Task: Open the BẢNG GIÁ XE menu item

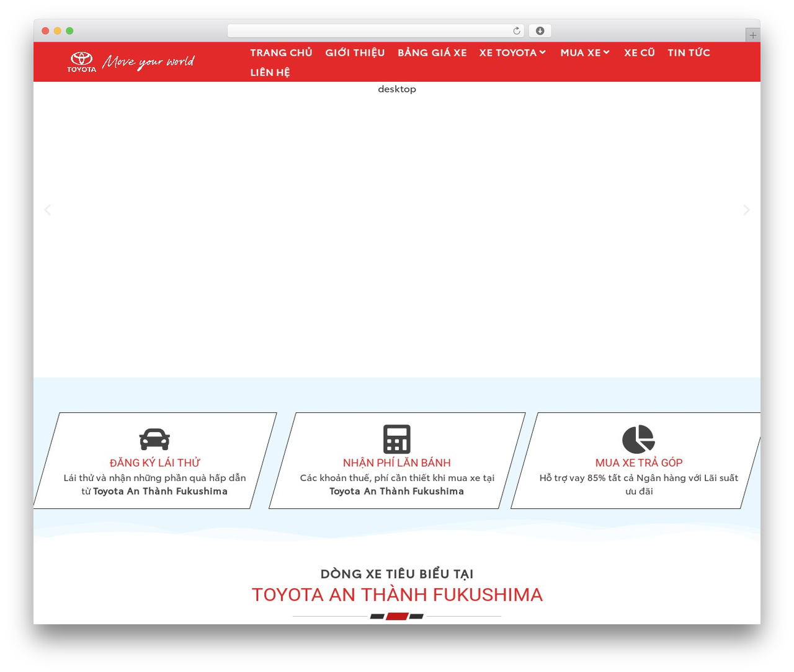Action: (x=432, y=53)
